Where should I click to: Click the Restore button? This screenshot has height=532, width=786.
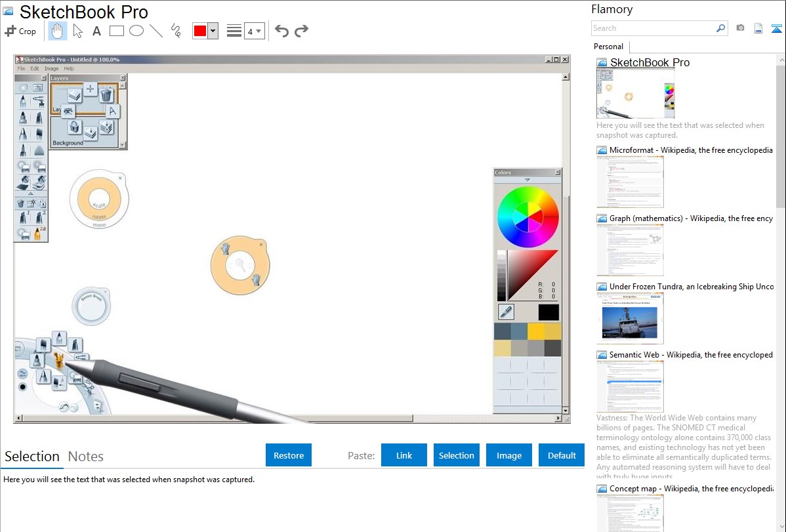289,455
